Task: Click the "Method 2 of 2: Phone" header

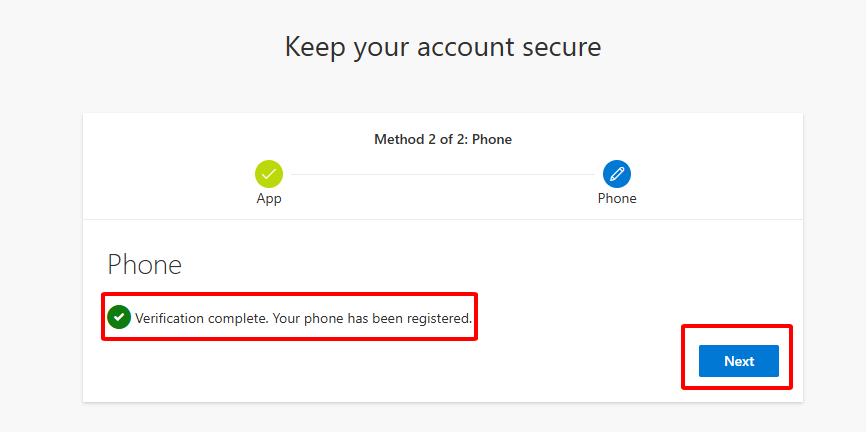Action: pyautogui.click(x=443, y=139)
